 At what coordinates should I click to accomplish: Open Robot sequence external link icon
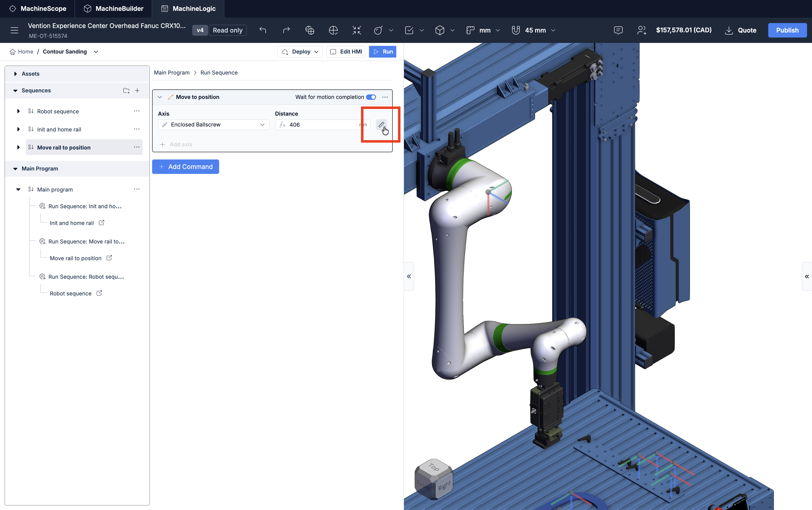point(99,293)
